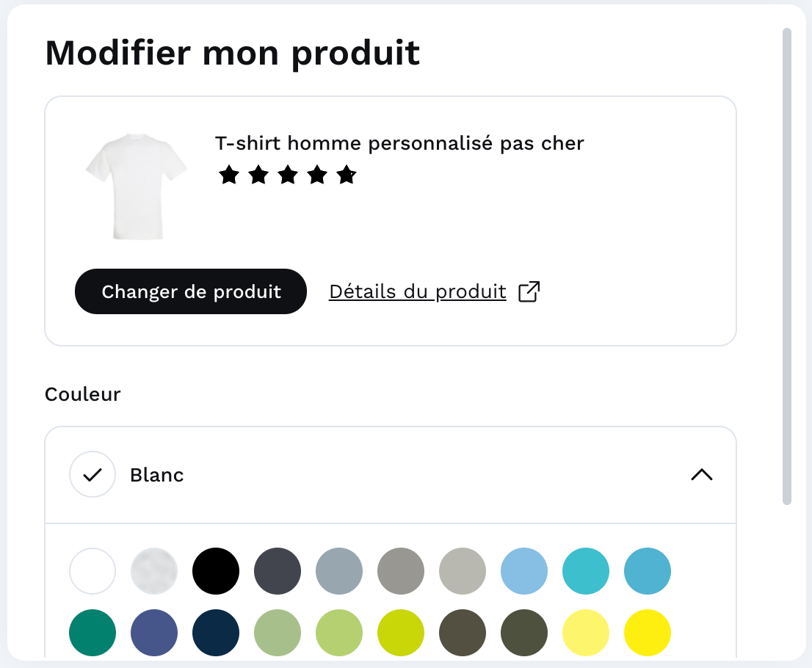The height and width of the screenshot is (668, 812).
Task: Click the checkmark icon next to Blanc
Action: coord(93,474)
